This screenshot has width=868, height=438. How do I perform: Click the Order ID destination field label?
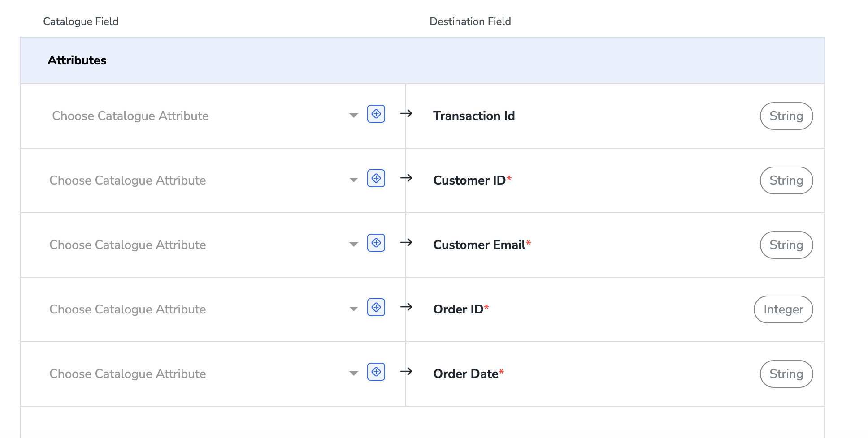[461, 309]
